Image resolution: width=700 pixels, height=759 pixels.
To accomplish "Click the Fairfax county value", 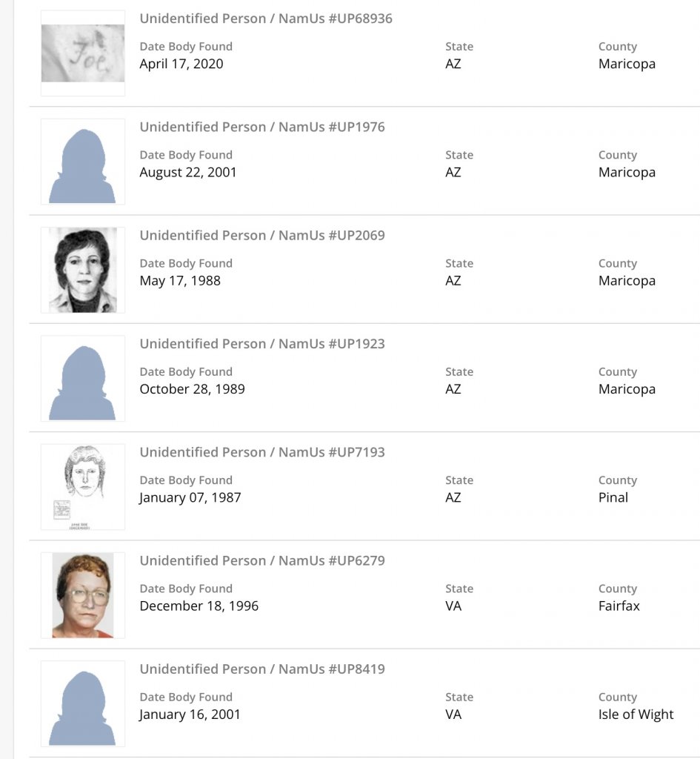I will point(619,606).
